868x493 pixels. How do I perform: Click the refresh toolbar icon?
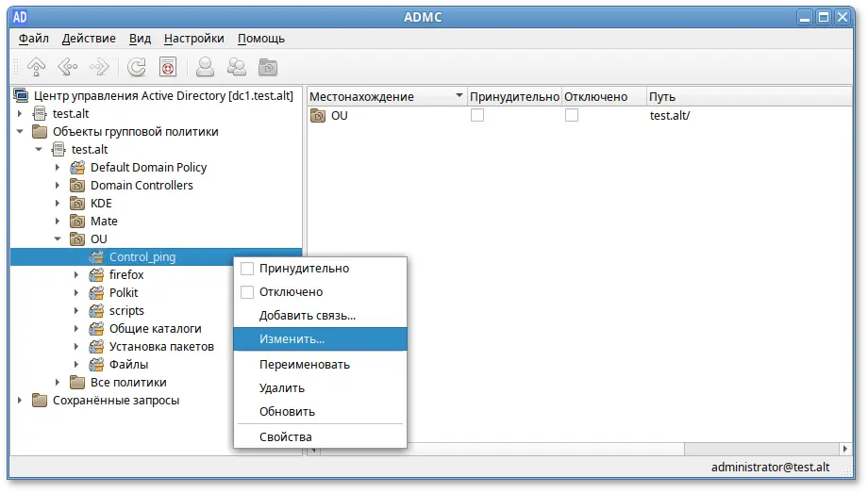137,67
